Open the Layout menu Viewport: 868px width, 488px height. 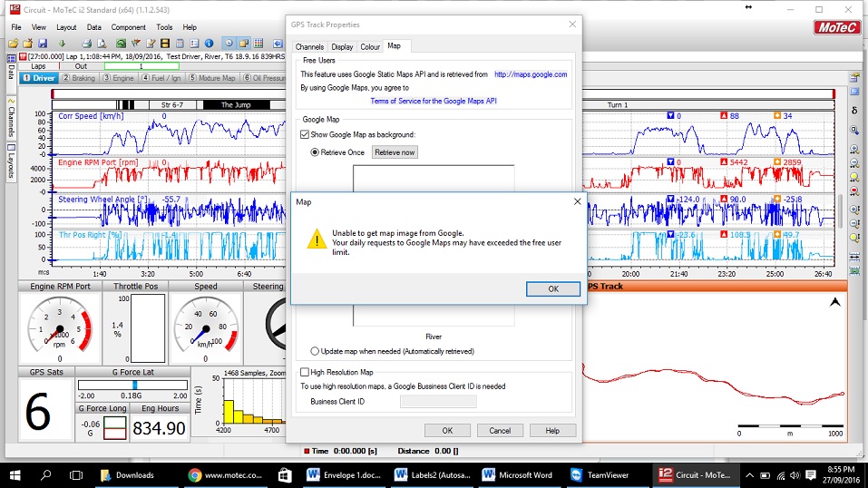[x=66, y=27]
